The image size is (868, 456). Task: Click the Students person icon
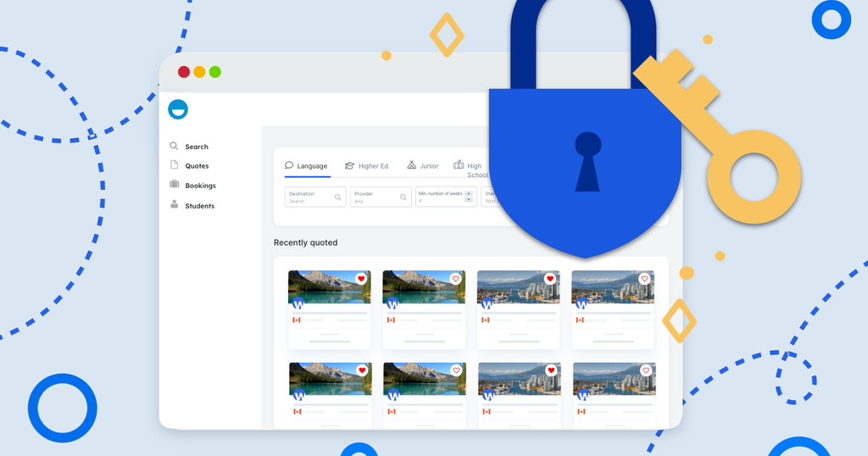tap(174, 204)
